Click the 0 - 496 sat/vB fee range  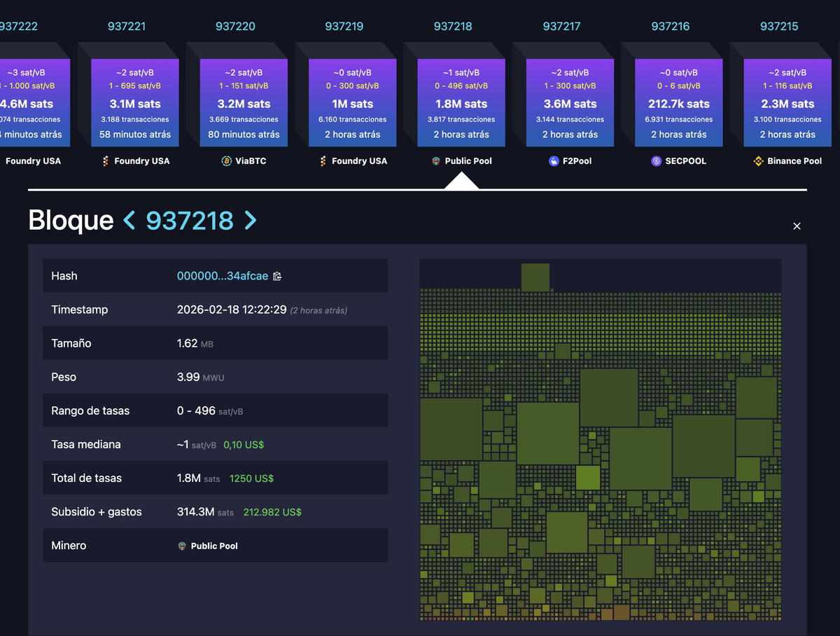210,410
